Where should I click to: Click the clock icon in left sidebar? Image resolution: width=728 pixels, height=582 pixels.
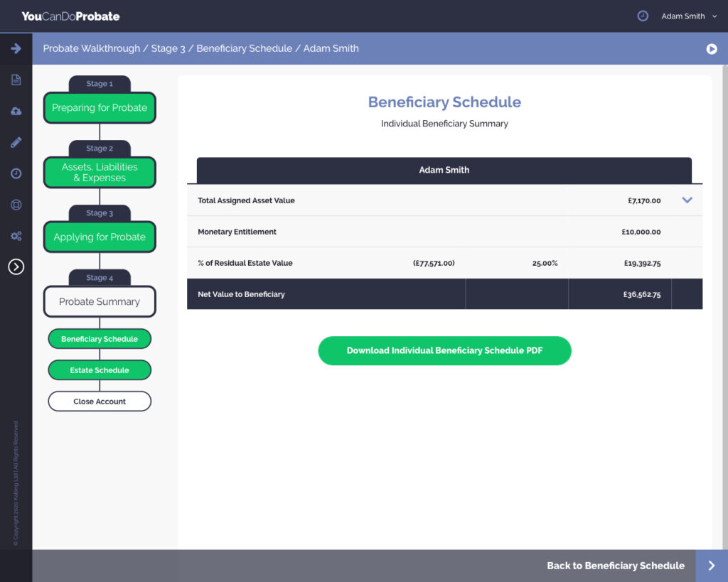click(16, 173)
